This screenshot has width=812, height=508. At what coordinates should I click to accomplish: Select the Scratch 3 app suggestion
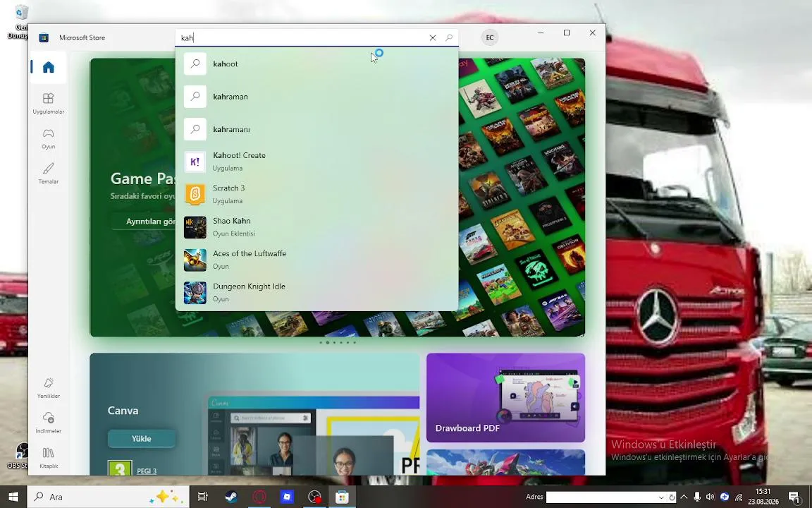tap(316, 195)
